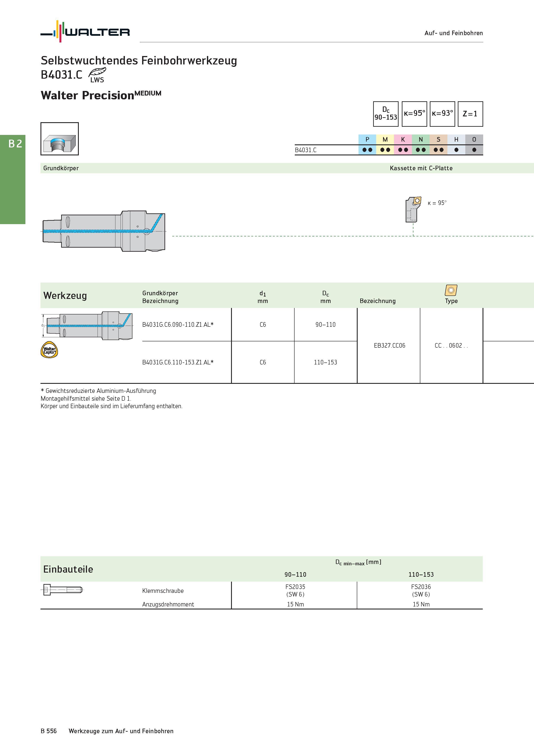Click the Z=1 specification box
Viewport: 534px width, 756px height.
470,114
